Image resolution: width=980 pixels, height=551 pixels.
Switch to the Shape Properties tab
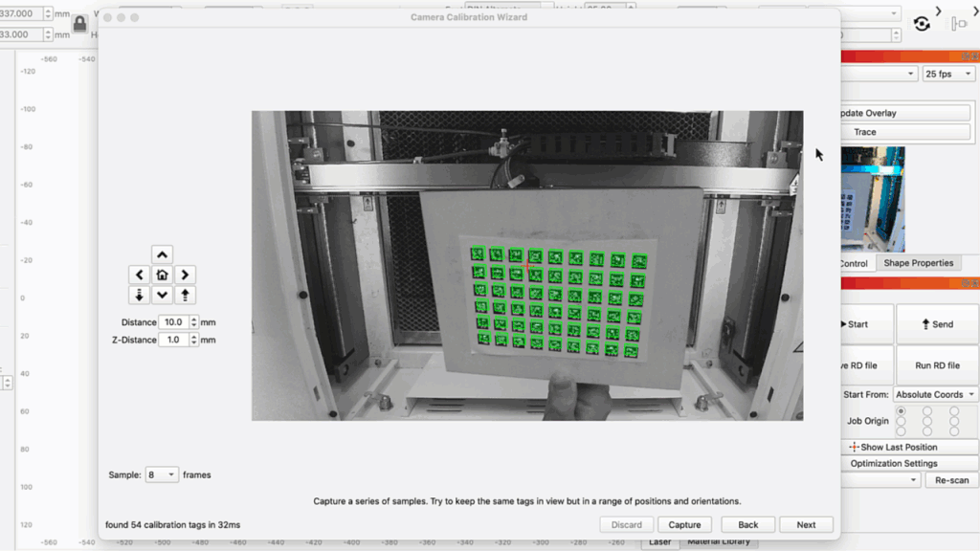[x=918, y=263]
